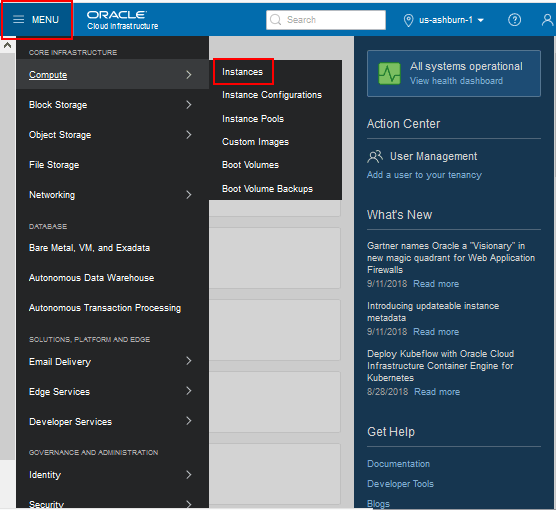The width and height of the screenshot is (556, 510).
Task: Click the Oracle Cloud Infrastructure logo
Action: 122,20
